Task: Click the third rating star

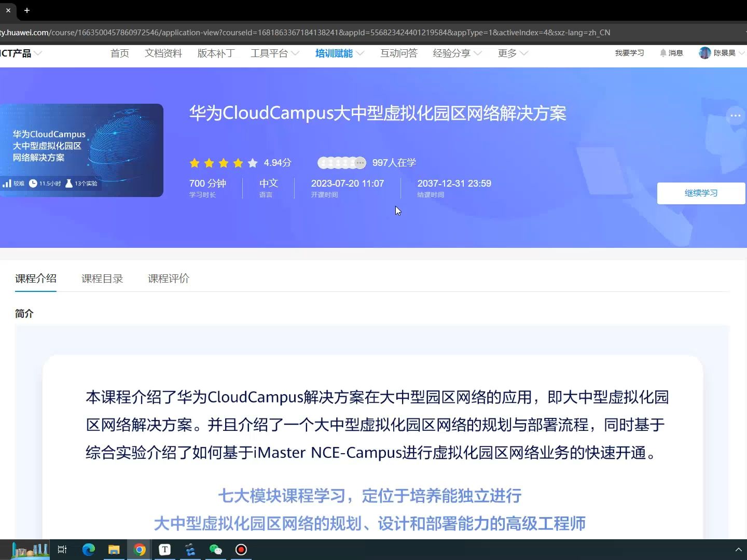Action: coord(224,163)
